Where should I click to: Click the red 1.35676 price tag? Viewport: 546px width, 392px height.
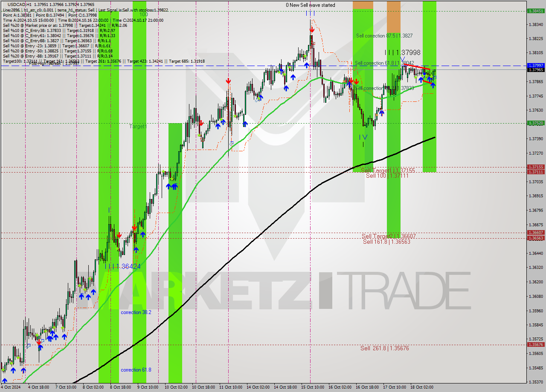point(535,345)
